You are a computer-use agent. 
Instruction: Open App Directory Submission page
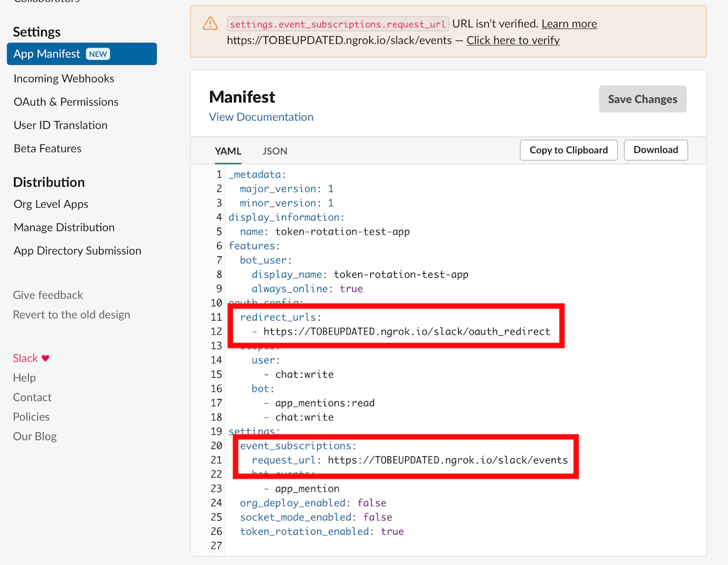[x=77, y=251]
